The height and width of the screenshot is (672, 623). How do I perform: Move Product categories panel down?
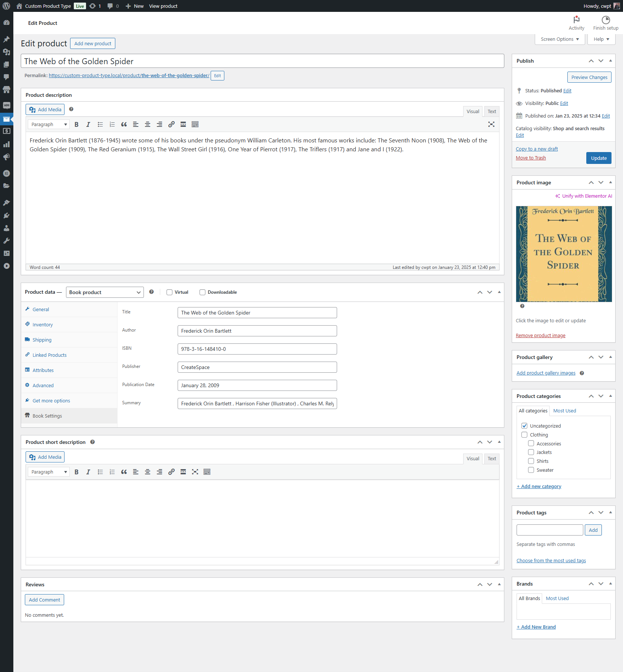601,396
